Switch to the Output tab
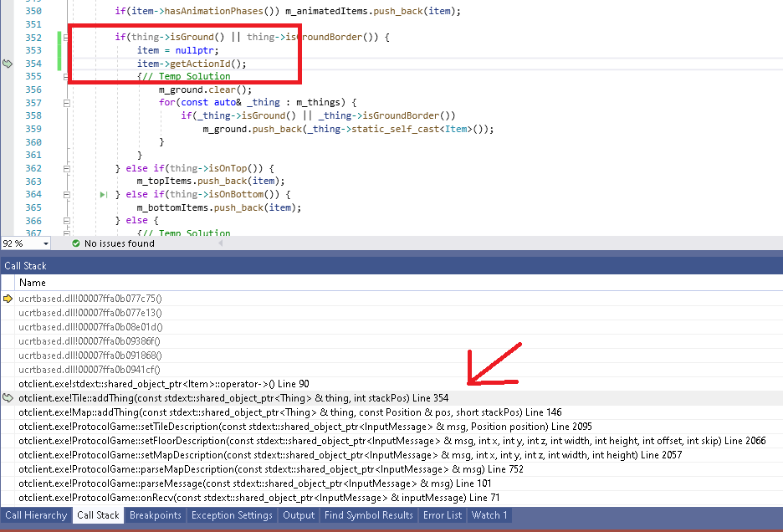Screen dimensions: 783x532 click(299, 515)
